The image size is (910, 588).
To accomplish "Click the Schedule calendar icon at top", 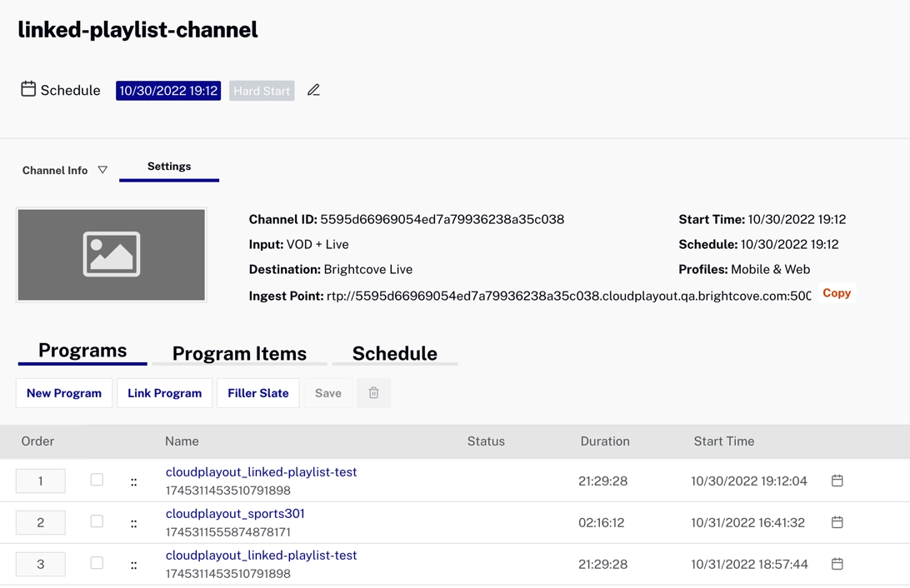I will [x=28, y=89].
